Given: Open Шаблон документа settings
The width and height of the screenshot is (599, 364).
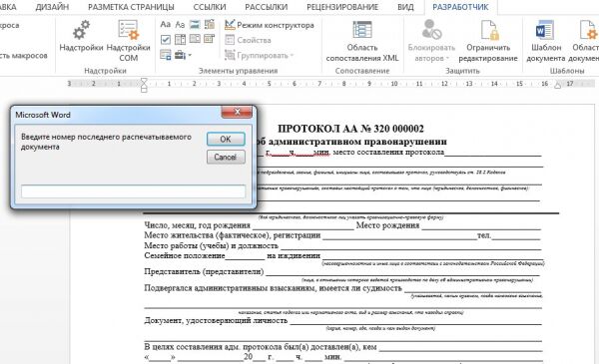Looking at the screenshot, I should pos(546,41).
